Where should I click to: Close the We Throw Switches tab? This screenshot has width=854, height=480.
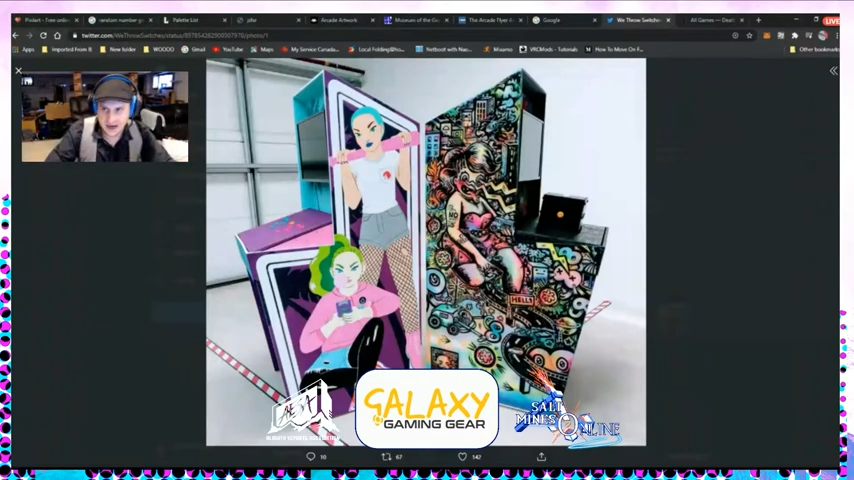click(668, 20)
